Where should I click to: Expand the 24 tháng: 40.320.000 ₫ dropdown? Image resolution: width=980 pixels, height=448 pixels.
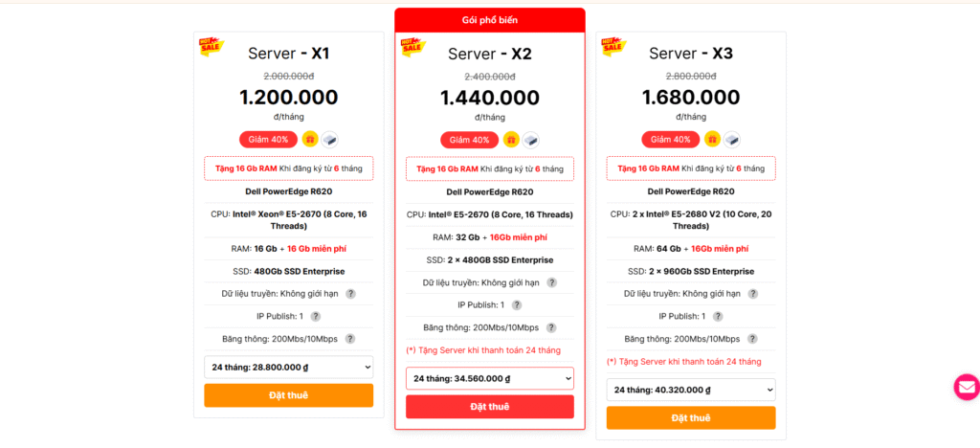[x=690, y=390]
